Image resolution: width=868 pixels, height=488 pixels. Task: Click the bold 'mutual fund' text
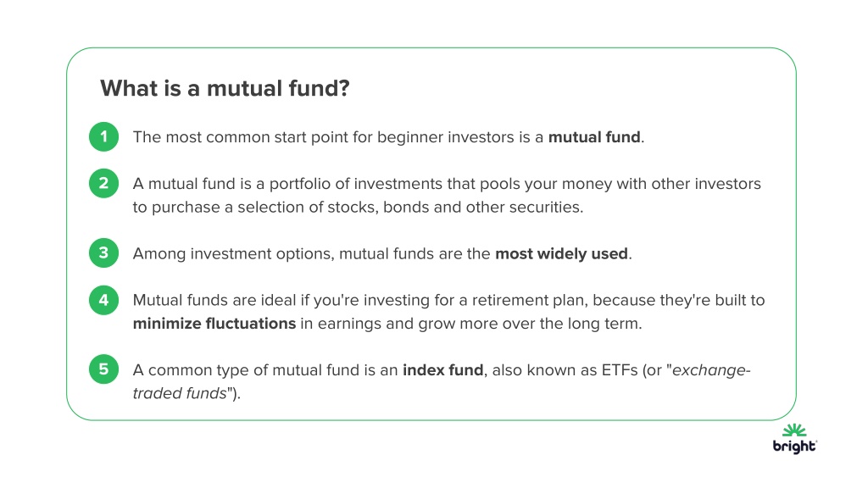tap(594, 137)
